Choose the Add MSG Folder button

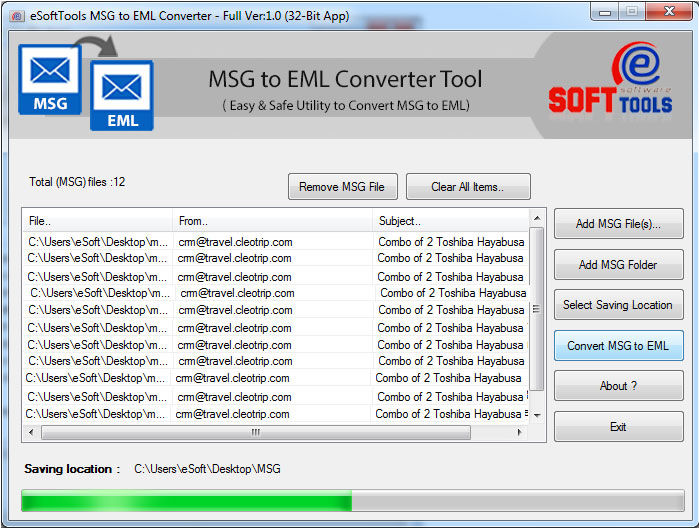click(618, 265)
